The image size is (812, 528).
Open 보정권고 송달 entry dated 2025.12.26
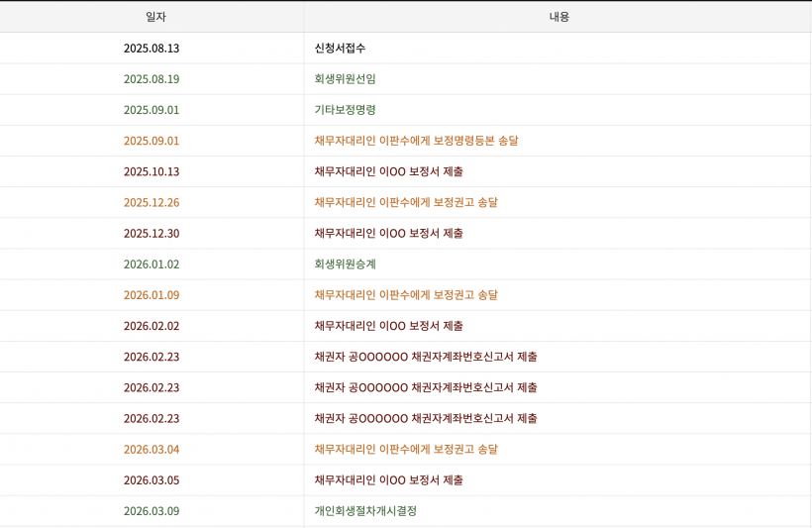coord(406,203)
